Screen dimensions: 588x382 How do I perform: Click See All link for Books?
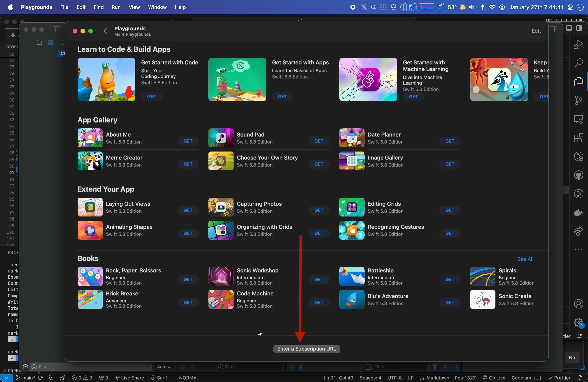tap(526, 259)
